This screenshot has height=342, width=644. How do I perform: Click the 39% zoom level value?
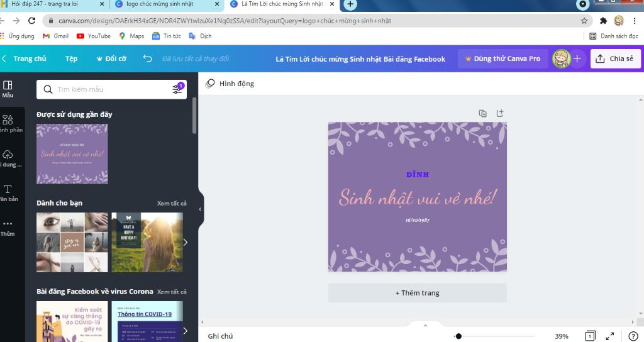(x=562, y=336)
